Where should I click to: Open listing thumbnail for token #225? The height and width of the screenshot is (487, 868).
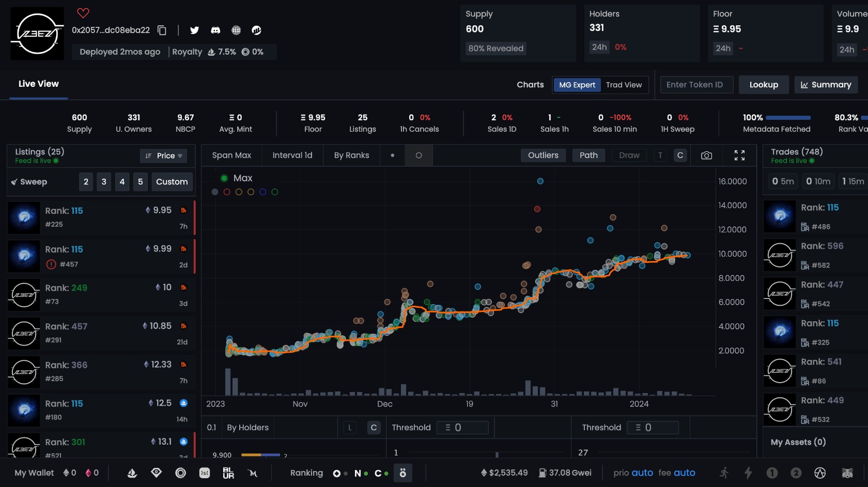pyautogui.click(x=24, y=217)
